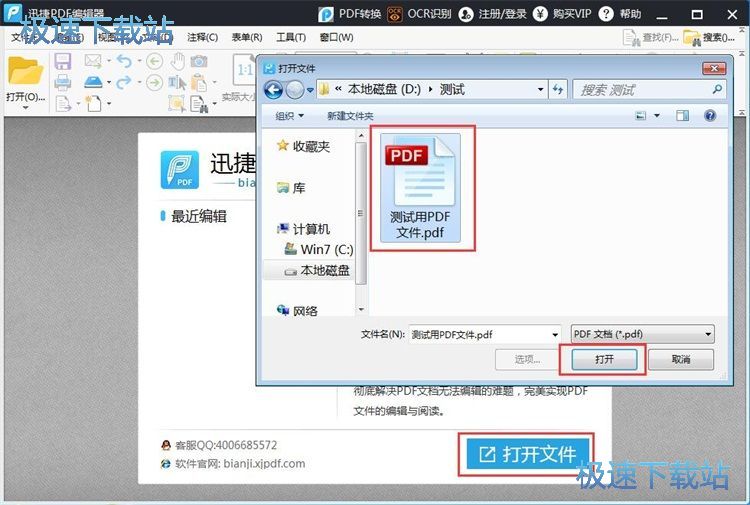Select the 测试用PDF文件.pdf file thumbnail

pyautogui.click(x=420, y=187)
